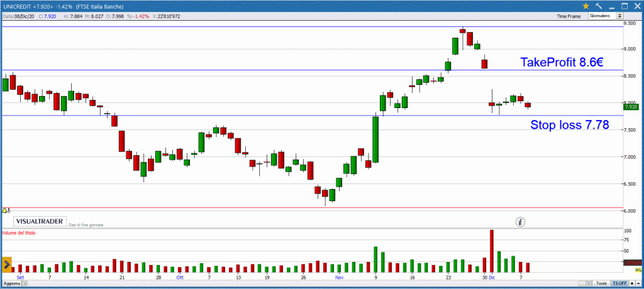Click the Time Frame label
Viewport: 644px width, 289px height.
[x=569, y=16]
